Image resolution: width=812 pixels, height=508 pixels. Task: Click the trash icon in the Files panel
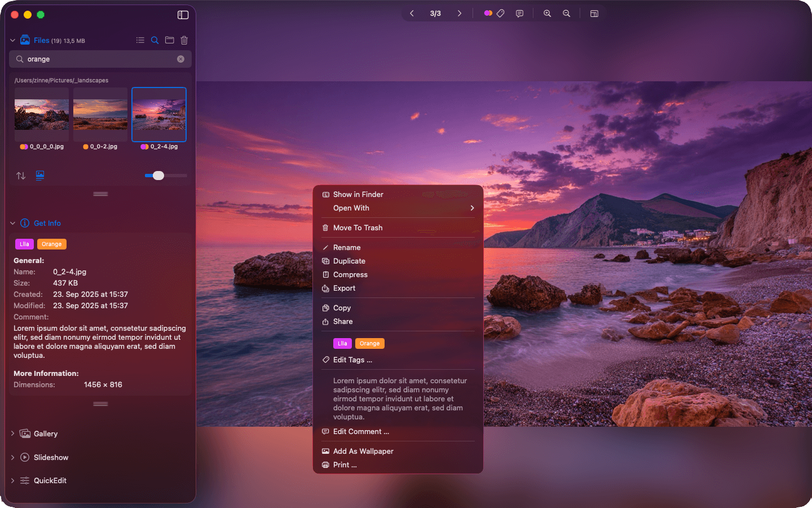pos(184,40)
